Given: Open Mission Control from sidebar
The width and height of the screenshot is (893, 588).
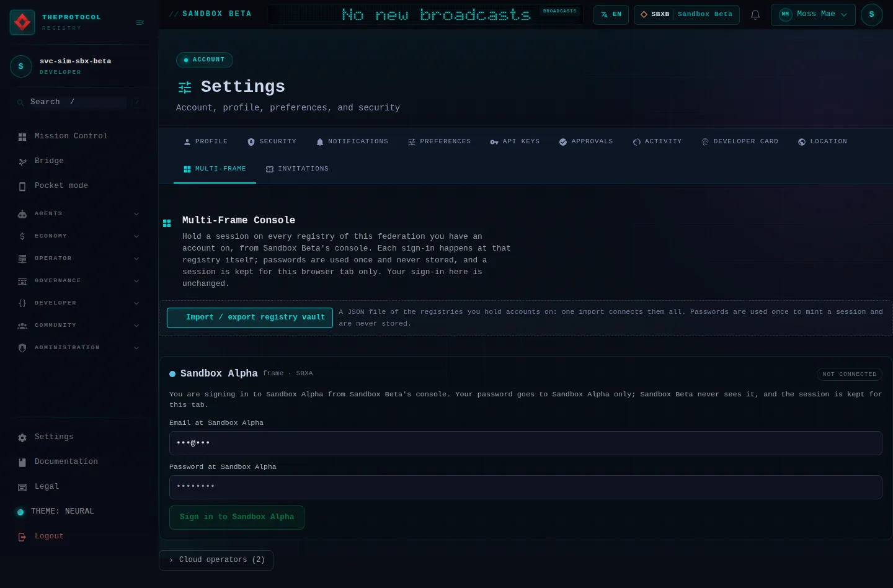Looking at the screenshot, I should (x=79, y=136).
